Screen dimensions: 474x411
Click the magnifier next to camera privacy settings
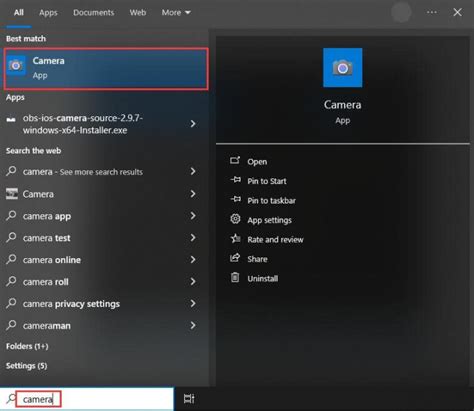pos(11,303)
